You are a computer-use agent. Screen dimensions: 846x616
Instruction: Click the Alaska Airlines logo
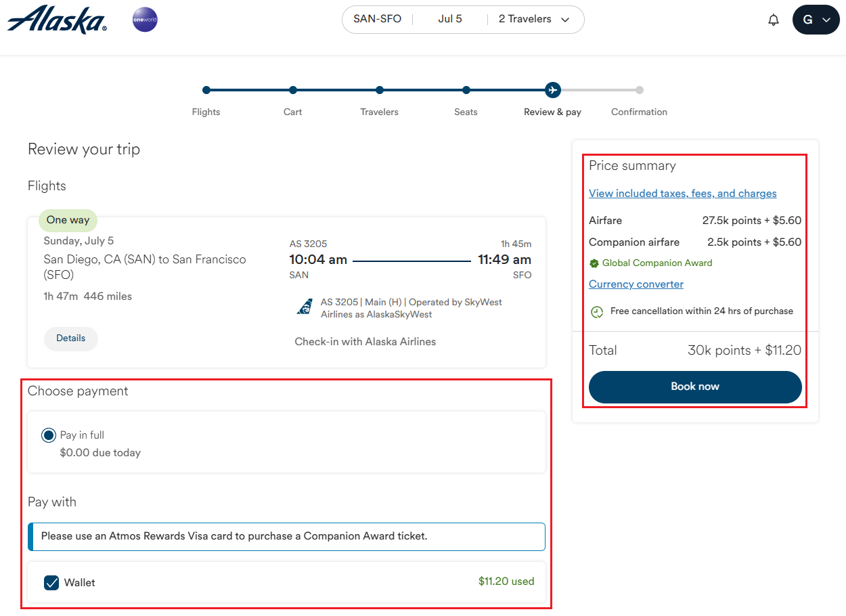[57, 20]
